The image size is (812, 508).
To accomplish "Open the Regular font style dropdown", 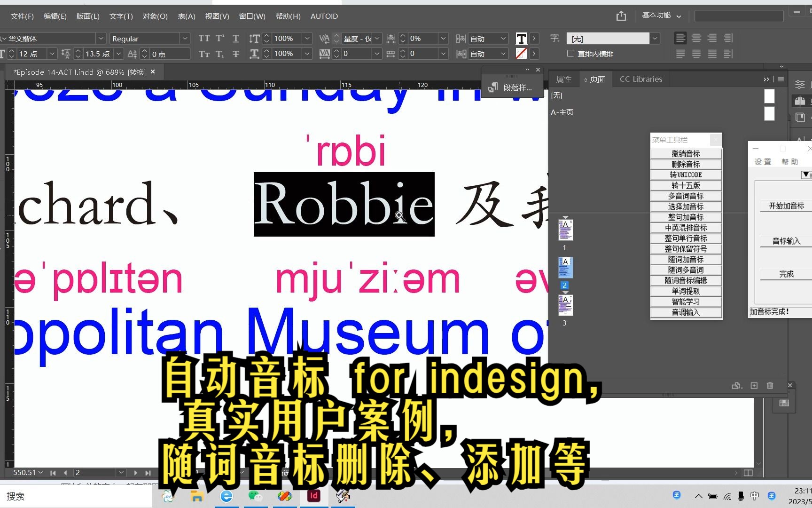I will (185, 38).
